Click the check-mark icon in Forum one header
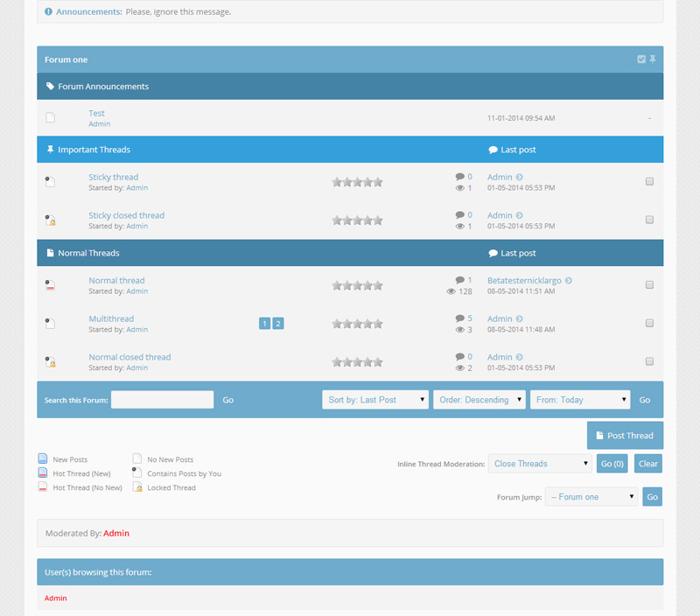Viewport: 700px width, 616px height. point(641,59)
